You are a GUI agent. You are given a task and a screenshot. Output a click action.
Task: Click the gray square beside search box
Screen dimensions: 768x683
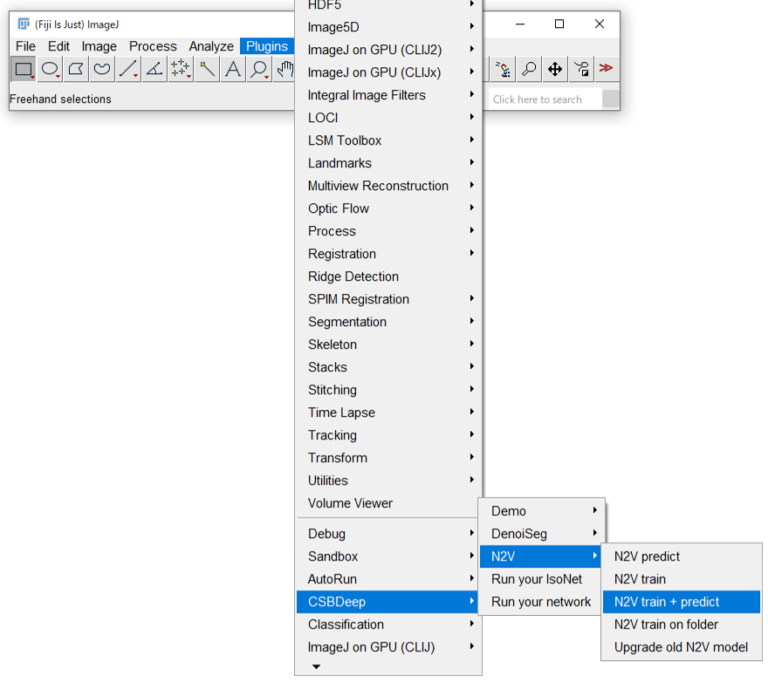pos(610,99)
